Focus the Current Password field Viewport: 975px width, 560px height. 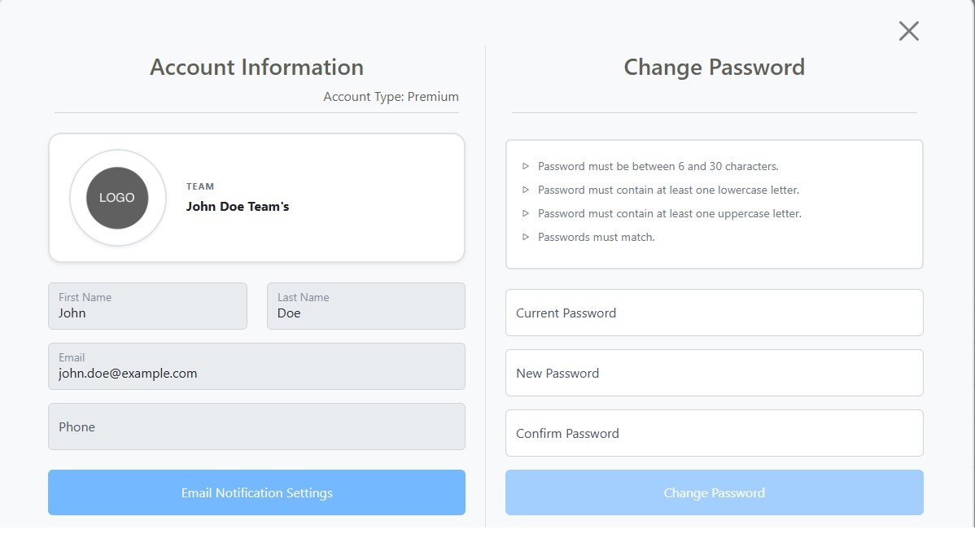click(714, 313)
